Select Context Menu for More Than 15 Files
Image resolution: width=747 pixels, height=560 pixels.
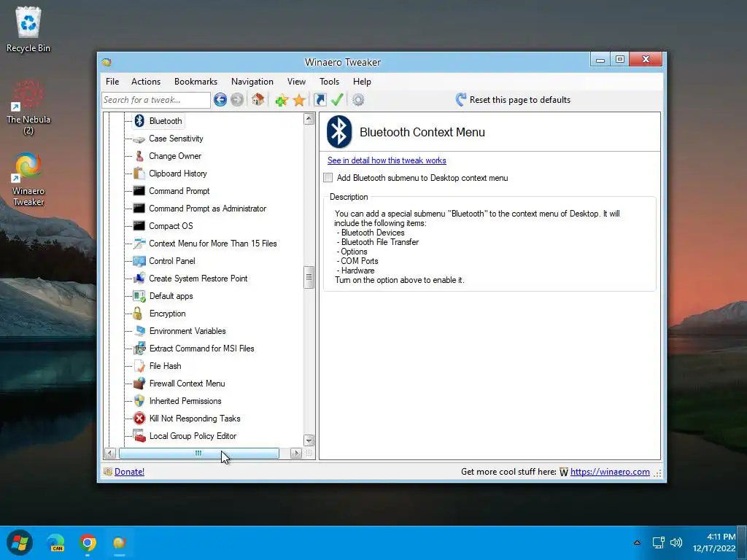(212, 244)
